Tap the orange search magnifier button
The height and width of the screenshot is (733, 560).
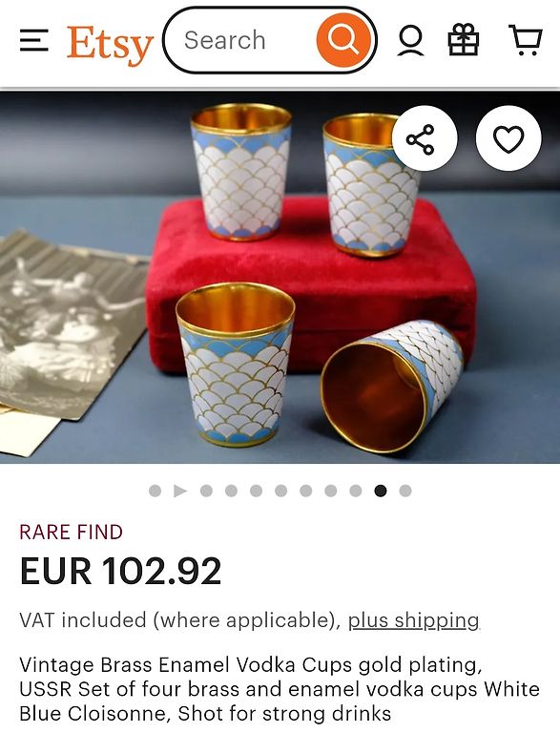click(x=344, y=40)
